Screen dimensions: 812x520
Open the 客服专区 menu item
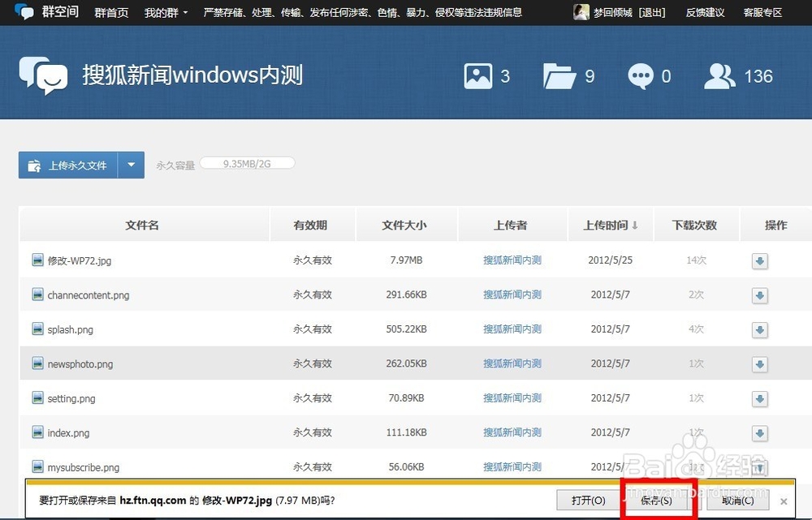[x=762, y=12]
